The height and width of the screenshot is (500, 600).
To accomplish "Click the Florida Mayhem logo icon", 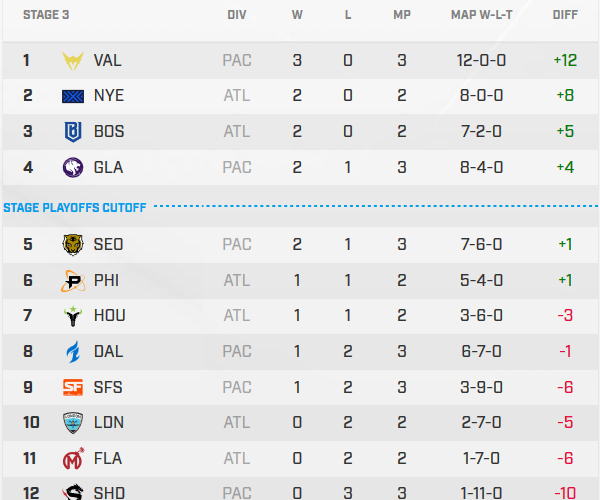I will pos(73,458).
